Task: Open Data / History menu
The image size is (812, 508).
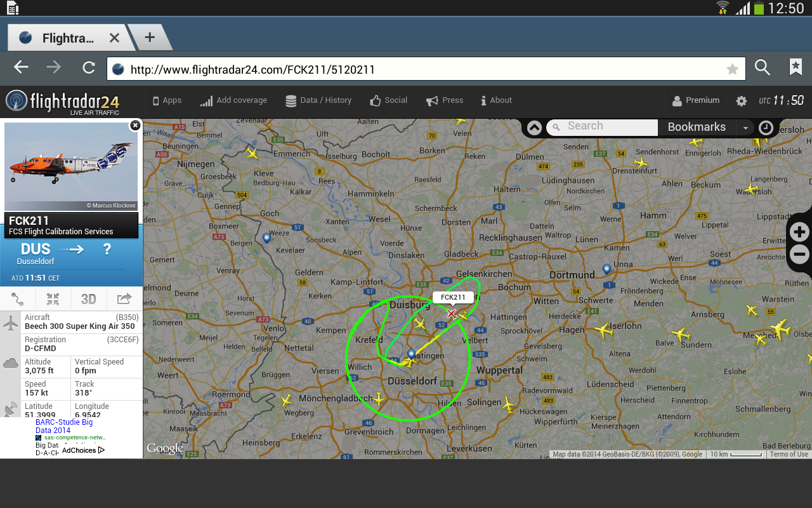Action: [x=318, y=100]
